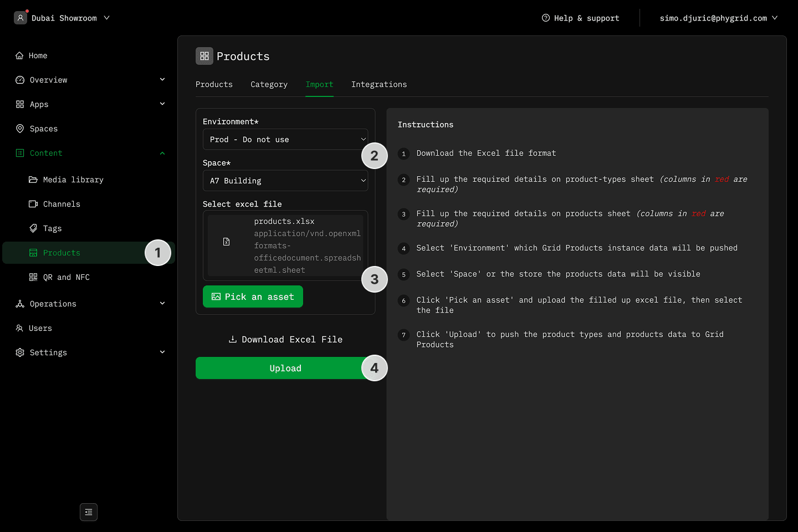Expand the Overview section chevron
Viewport: 798px width, 532px height.
pyautogui.click(x=162, y=80)
